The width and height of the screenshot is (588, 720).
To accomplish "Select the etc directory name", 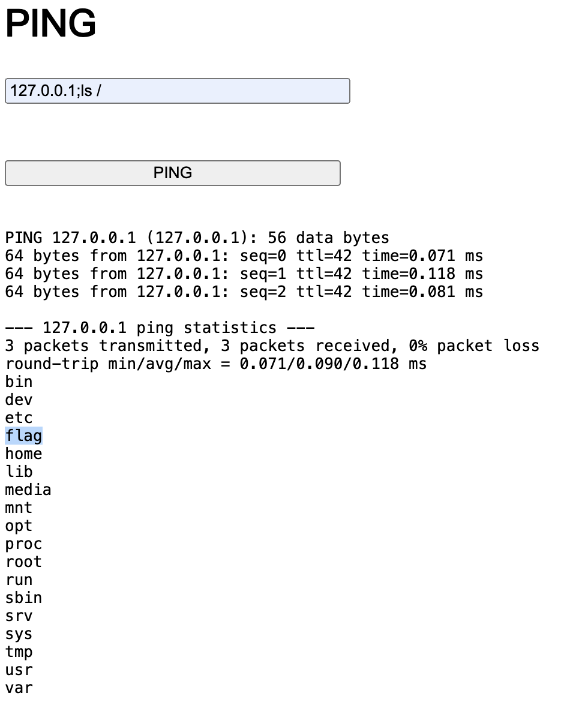I will [19, 418].
